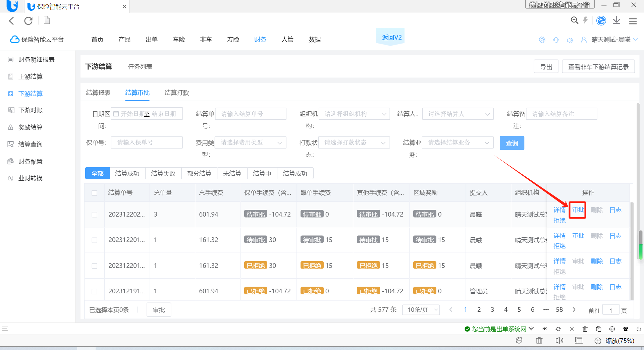
Task: Filter by the 部分结算 status tab
Action: 199,173
